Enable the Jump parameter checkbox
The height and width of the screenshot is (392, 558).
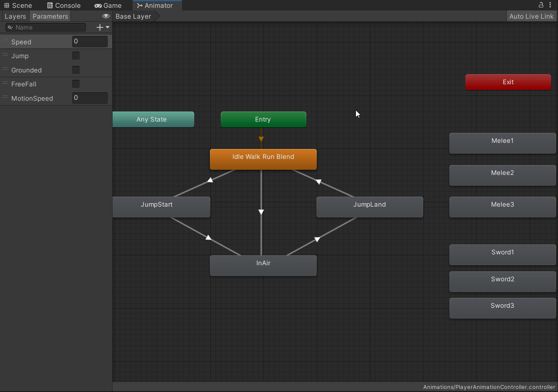coord(76,56)
